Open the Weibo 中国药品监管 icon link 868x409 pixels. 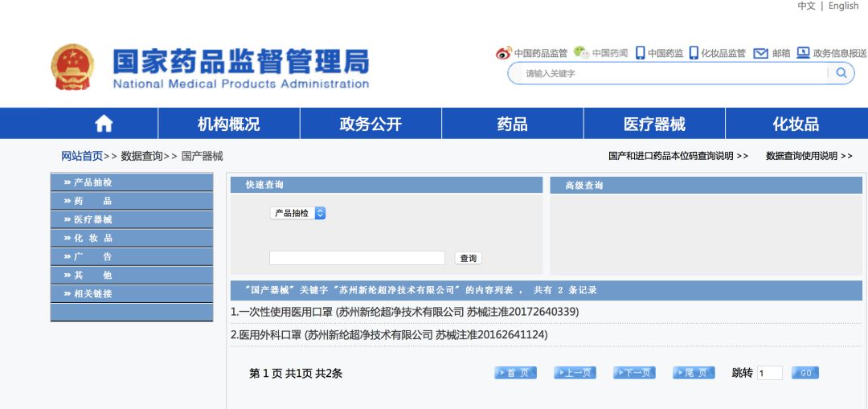531,53
